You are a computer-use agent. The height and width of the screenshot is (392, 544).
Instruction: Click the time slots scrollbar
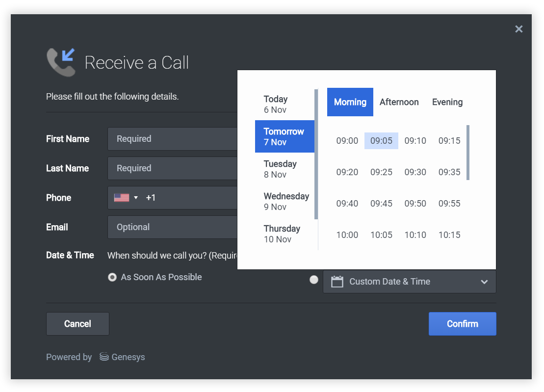click(468, 153)
